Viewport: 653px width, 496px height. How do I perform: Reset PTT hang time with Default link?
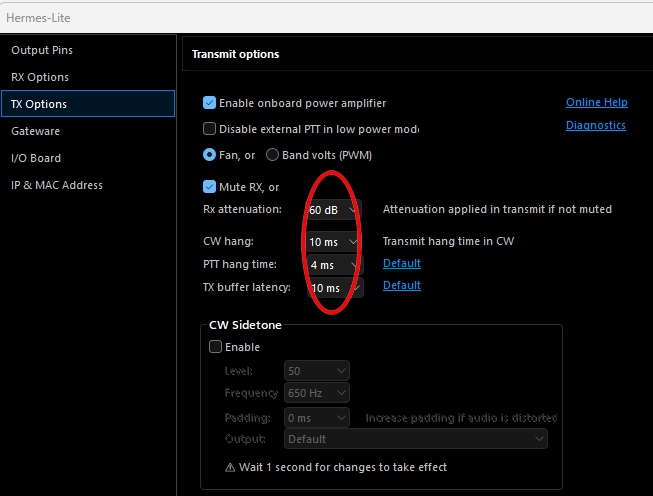pos(402,263)
